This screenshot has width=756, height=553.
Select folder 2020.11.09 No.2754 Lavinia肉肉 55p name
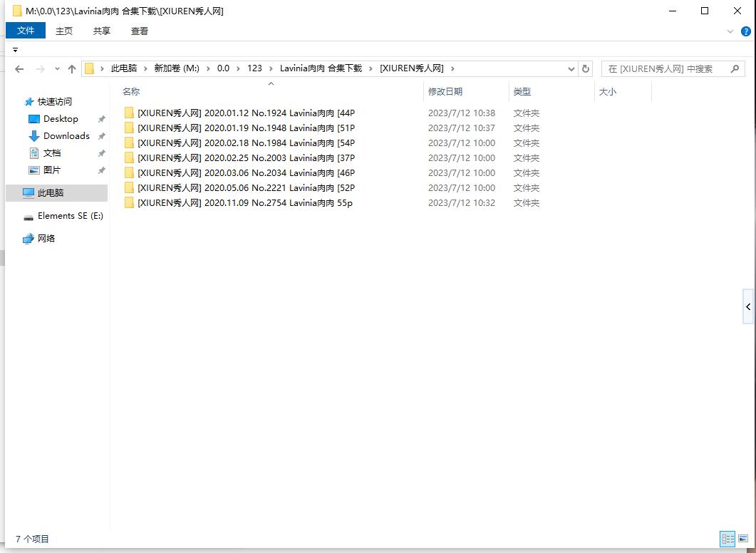[245, 202]
